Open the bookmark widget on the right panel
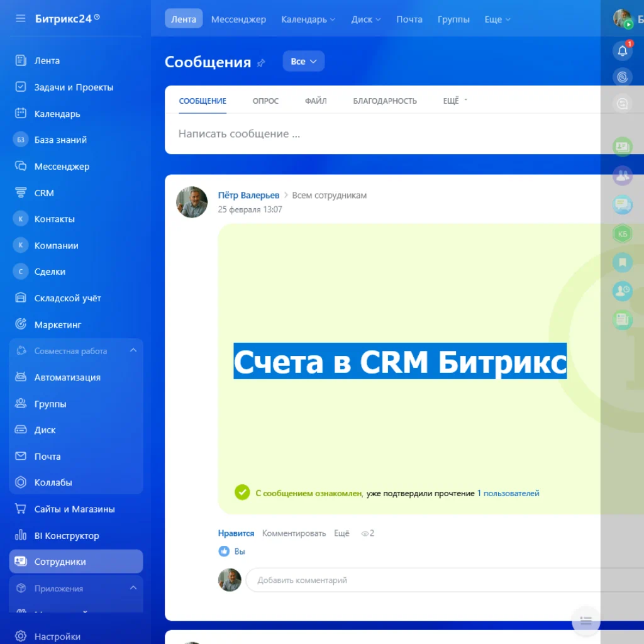 [x=622, y=262]
